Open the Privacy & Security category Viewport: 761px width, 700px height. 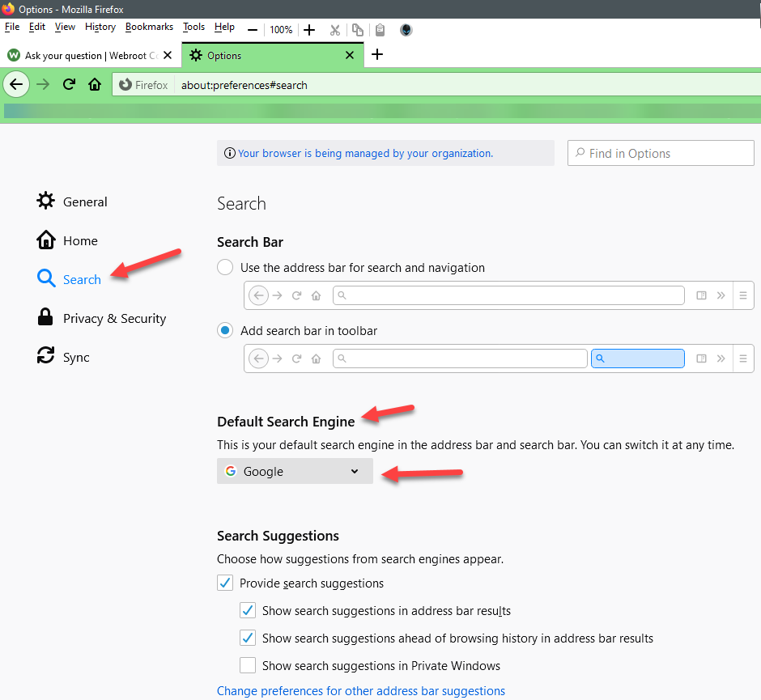(x=101, y=318)
